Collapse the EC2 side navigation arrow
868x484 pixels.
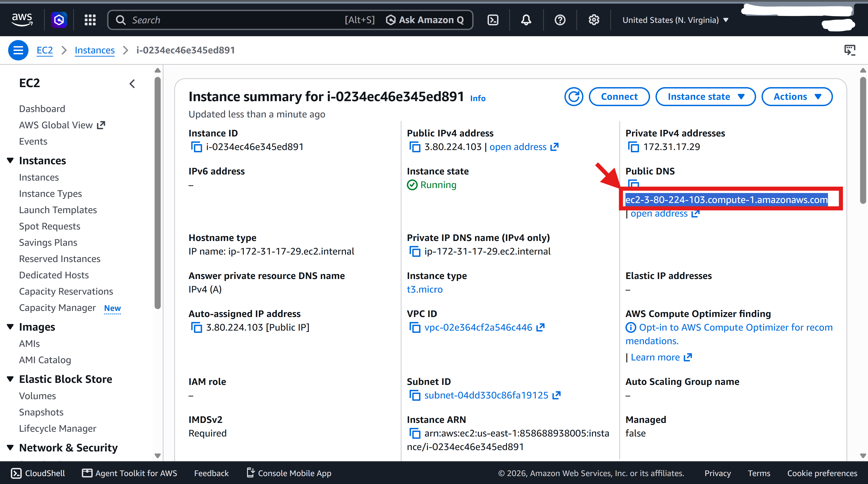point(132,84)
